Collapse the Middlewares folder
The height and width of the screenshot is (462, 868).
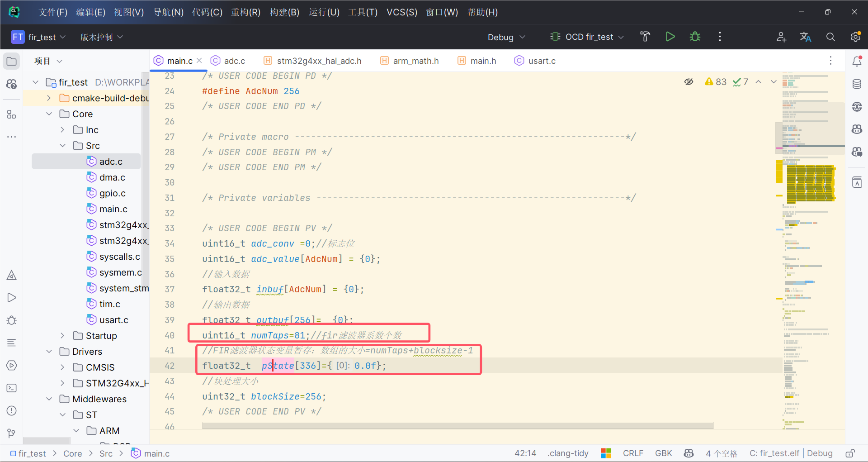tap(49, 399)
